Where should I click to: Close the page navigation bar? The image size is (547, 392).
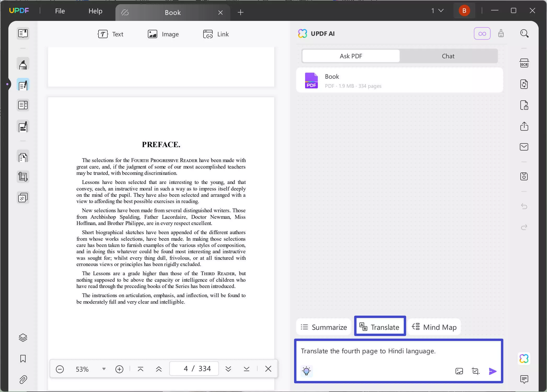pyautogui.click(x=268, y=369)
